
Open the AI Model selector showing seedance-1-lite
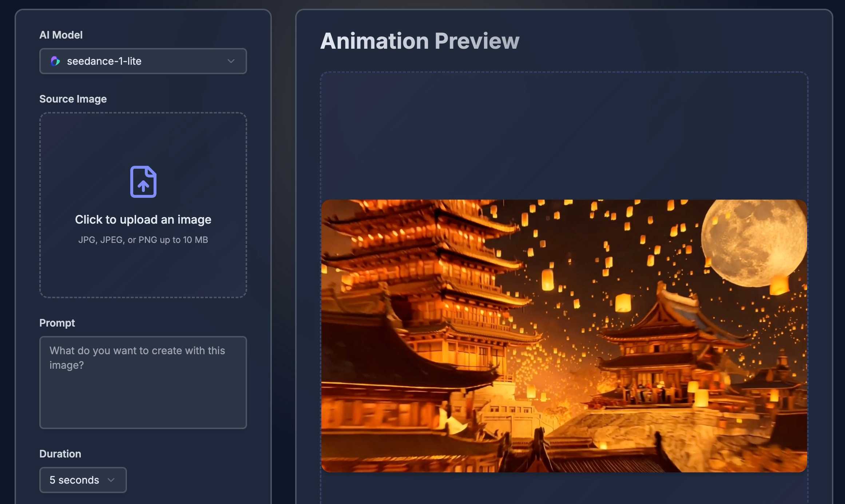point(143,61)
